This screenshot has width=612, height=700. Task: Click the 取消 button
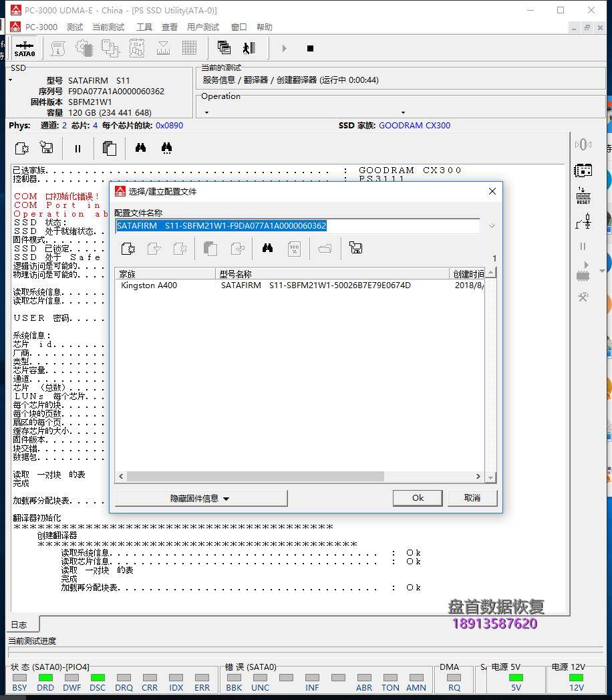pos(472,497)
